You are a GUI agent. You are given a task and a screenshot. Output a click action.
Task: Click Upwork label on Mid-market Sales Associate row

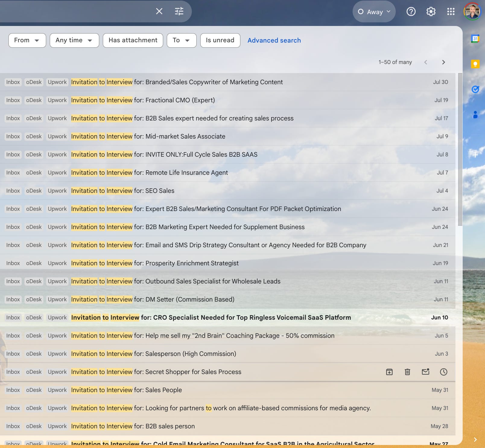[57, 136]
